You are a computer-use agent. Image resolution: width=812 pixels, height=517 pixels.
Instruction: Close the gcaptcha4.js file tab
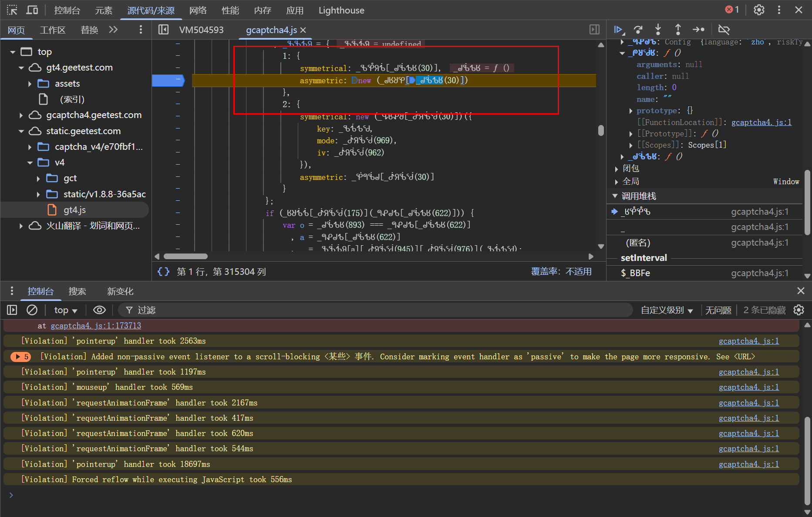303,30
